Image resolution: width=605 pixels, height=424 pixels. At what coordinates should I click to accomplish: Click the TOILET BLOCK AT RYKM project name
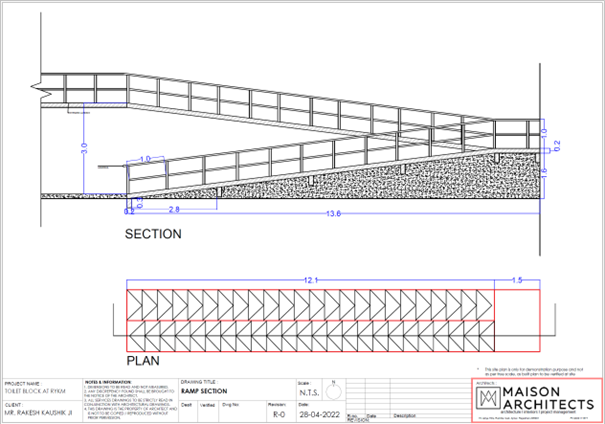point(28,390)
